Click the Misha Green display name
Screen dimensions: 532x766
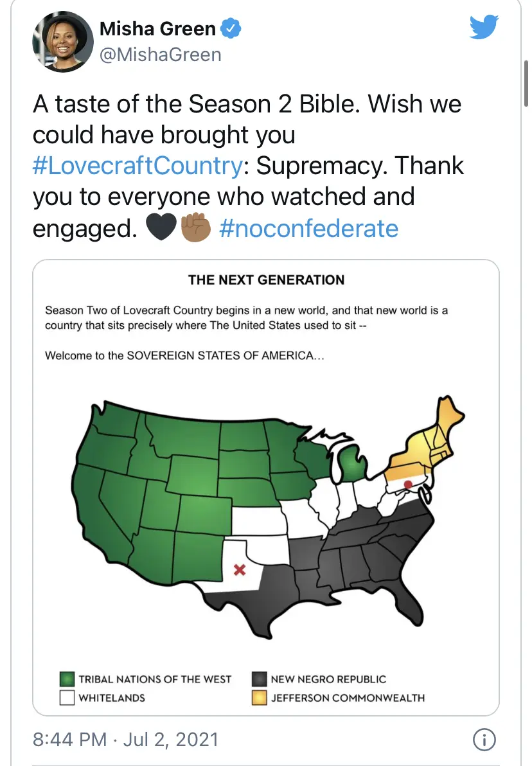157,28
